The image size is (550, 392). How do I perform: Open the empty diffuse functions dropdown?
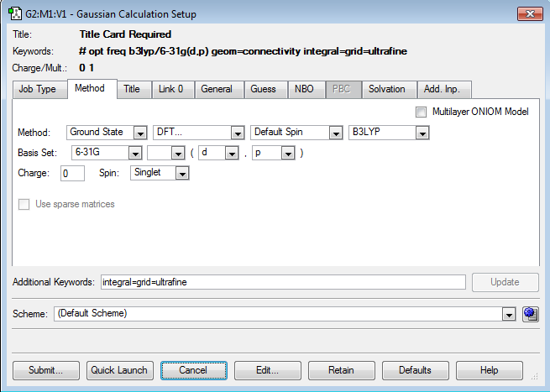click(x=165, y=153)
